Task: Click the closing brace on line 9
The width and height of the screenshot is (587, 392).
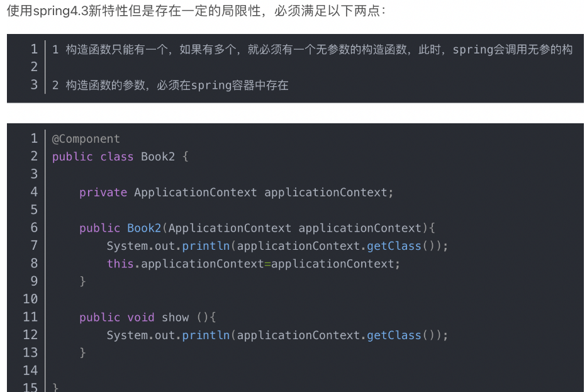Action: [x=83, y=281]
